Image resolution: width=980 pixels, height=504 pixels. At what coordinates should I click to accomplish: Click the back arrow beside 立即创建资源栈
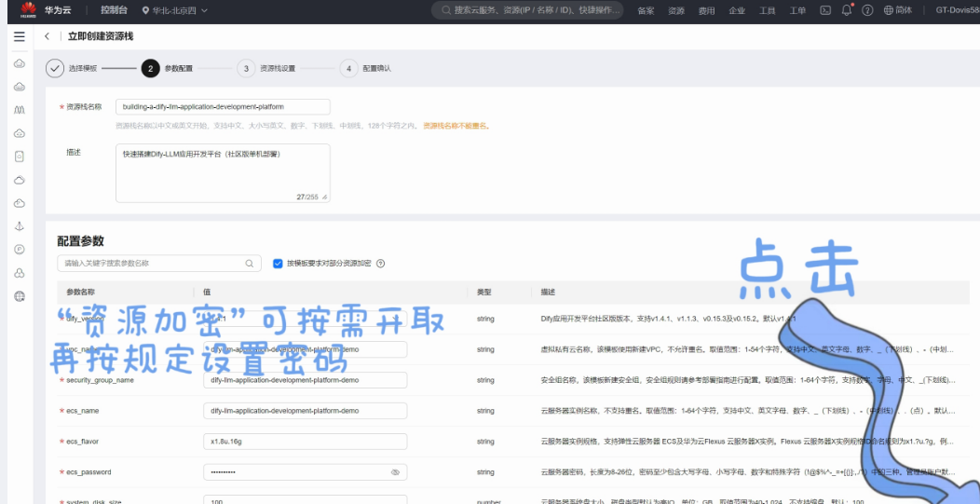coord(48,36)
